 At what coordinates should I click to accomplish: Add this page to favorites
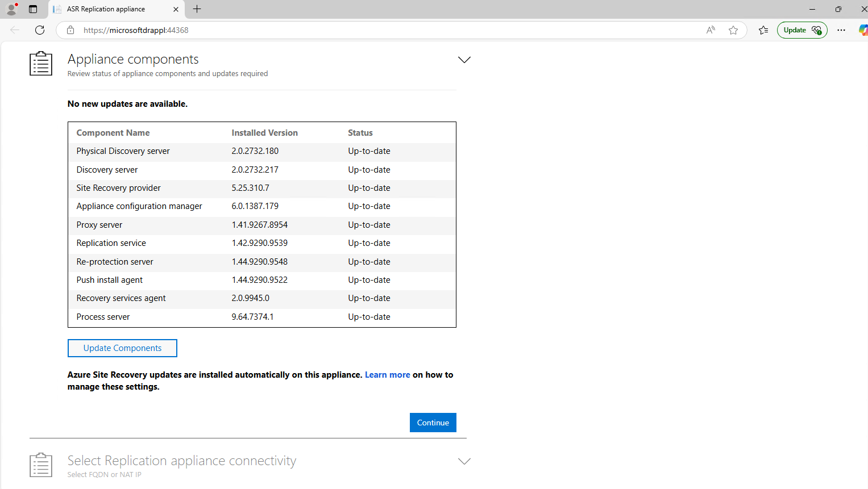(733, 30)
